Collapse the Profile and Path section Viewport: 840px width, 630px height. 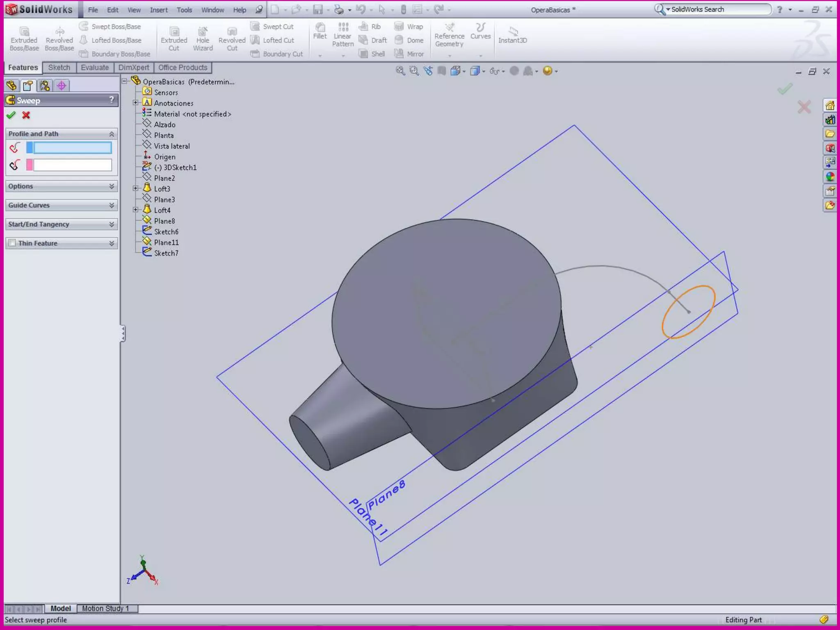click(x=111, y=134)
